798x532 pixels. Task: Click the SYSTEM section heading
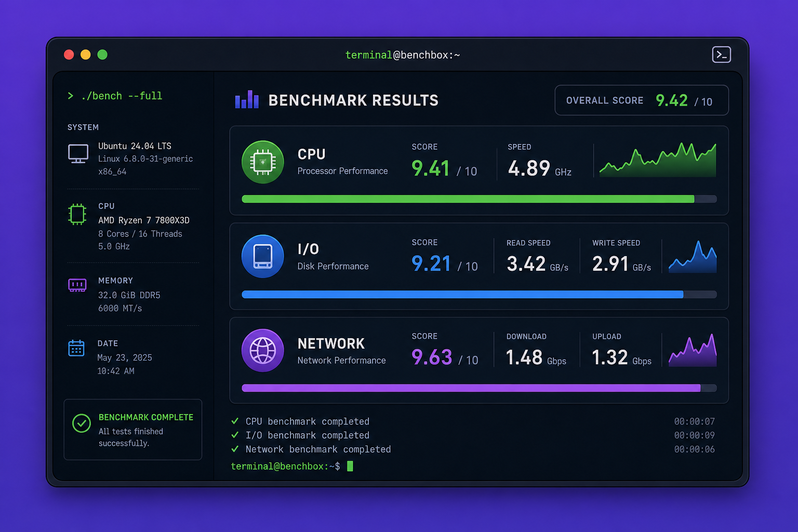pyautogui.click(x=83, y=127)
